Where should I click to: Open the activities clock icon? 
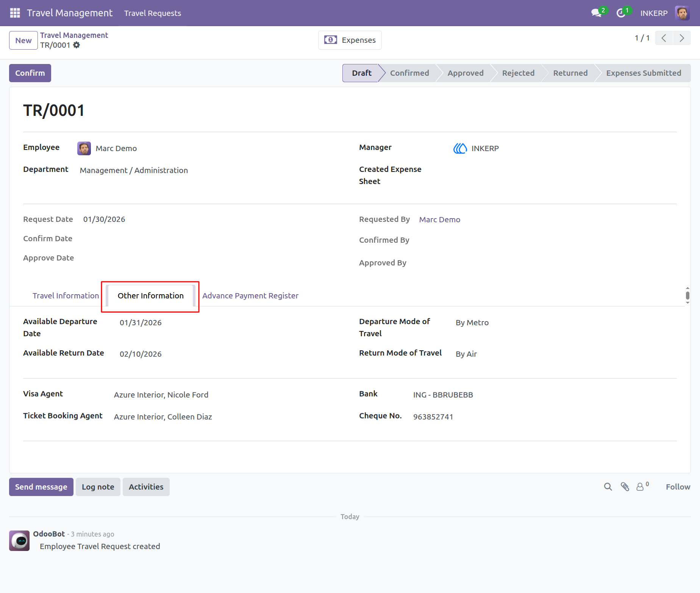pyautogui.click(x=620, y=13)
